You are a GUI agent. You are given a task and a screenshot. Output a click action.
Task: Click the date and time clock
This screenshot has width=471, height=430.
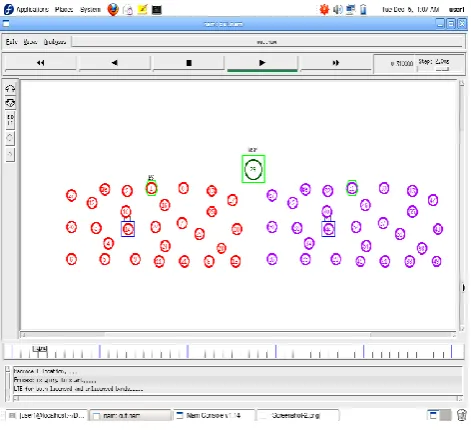point(410,9)
